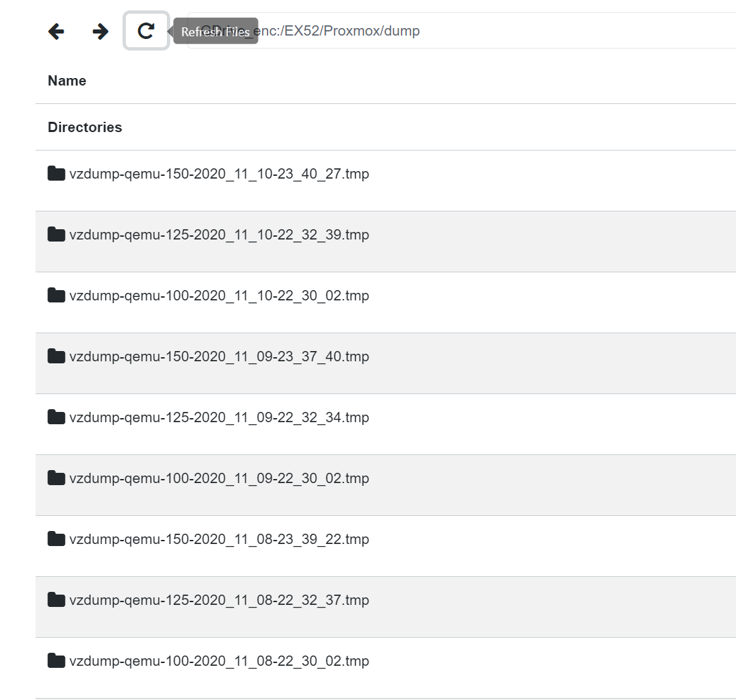Image resolution: width=736 pixels, height=700 pixels.
Task: Click the Directories section heading
Action: pos(85,127)
